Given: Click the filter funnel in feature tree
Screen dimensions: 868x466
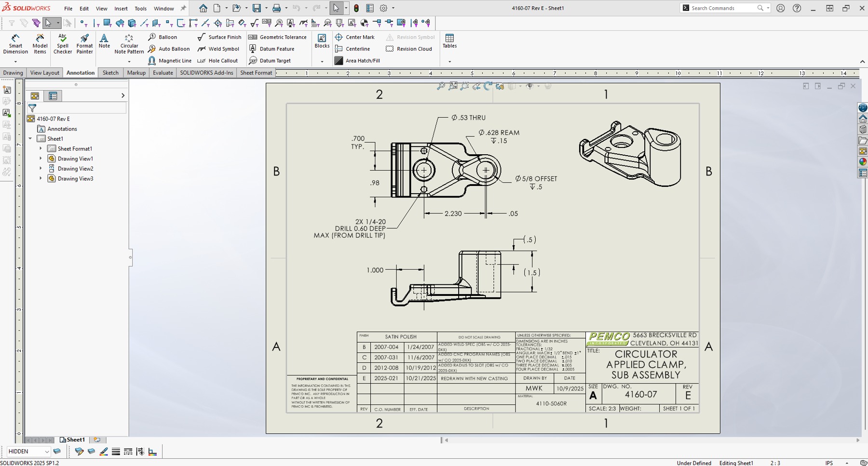Looking at the screenshot, I should (32, 108).
